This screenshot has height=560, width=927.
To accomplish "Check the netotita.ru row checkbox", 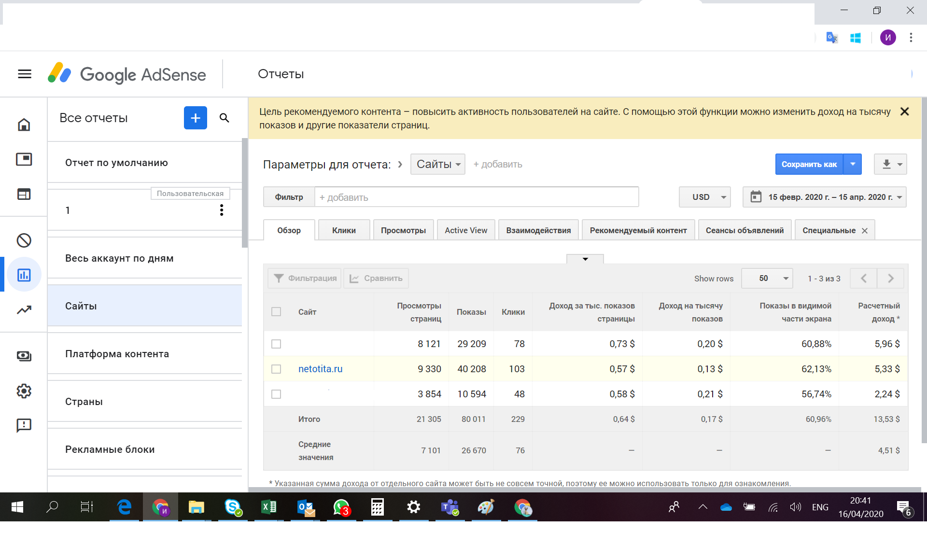I will pos(276,369).
